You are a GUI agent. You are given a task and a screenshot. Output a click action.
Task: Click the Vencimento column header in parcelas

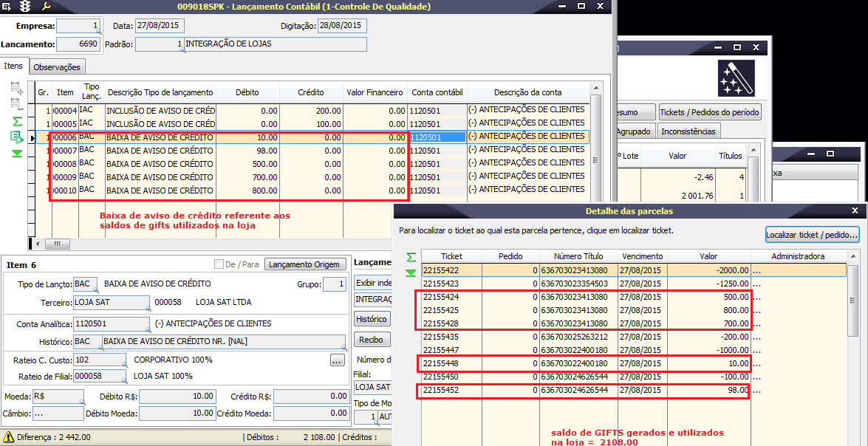(x=642, y=256)
